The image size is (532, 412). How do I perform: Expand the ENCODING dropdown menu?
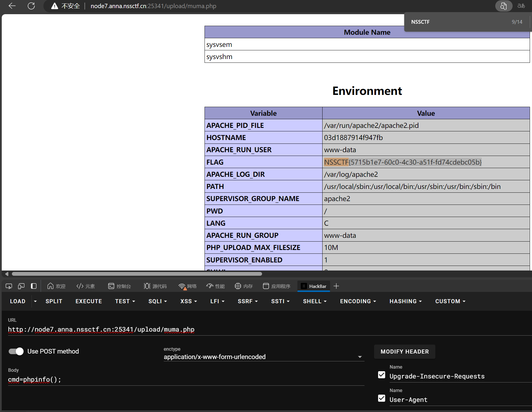pos(358,301)
